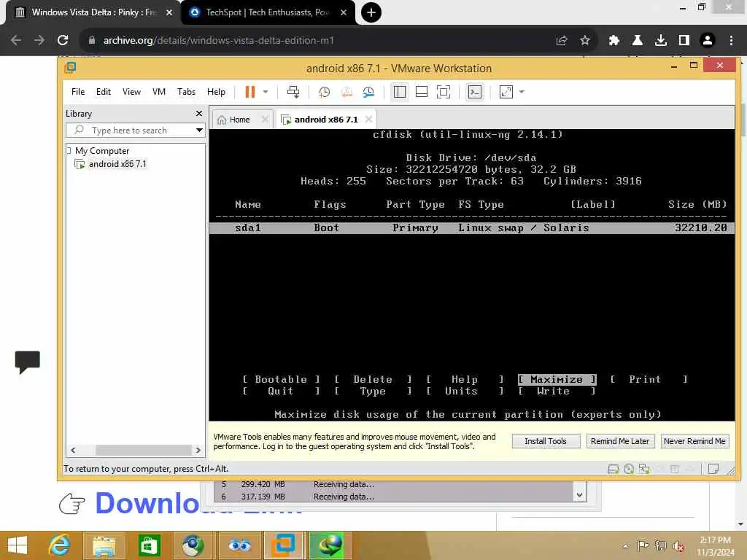Click the Delete option in cfdisk
The width and height of the screenshot is (747, 560).
point(373,379)
